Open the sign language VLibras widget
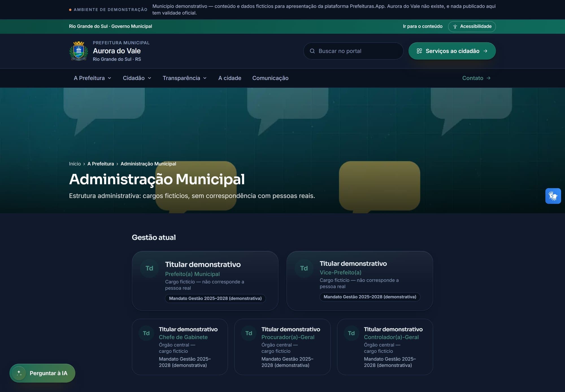565x392 pixels. click(x=553, y=196)
